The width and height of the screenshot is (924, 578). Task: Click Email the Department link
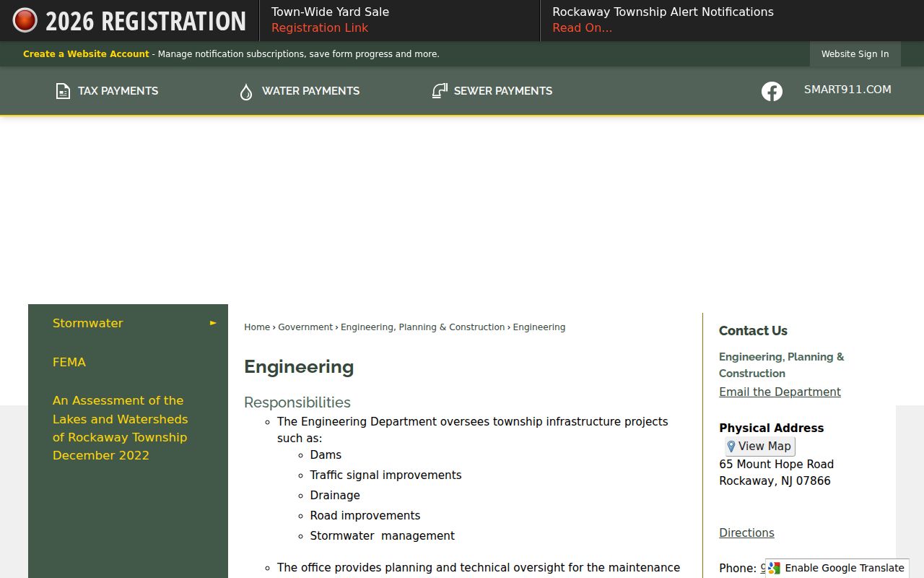[780, 392]
